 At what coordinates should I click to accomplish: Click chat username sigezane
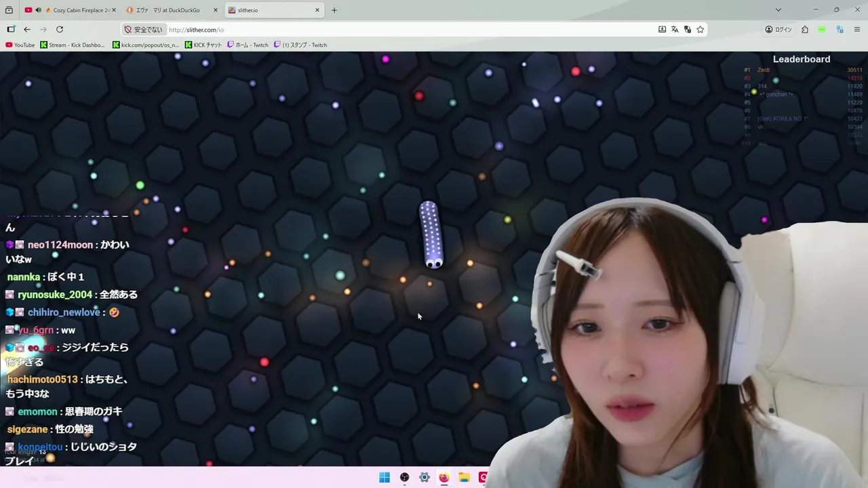pos(27,429)
